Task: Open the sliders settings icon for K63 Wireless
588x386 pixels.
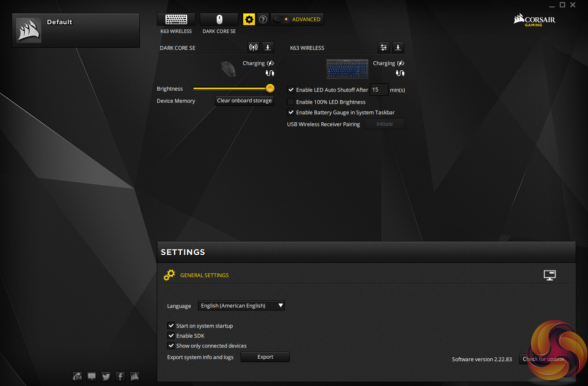Action: (x=383, y=47)
